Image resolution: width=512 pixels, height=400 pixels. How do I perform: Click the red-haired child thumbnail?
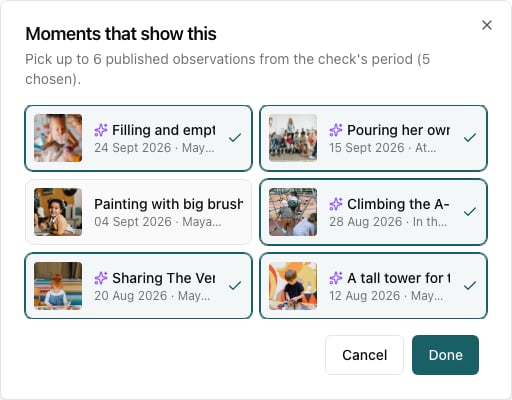click(58, 286)
